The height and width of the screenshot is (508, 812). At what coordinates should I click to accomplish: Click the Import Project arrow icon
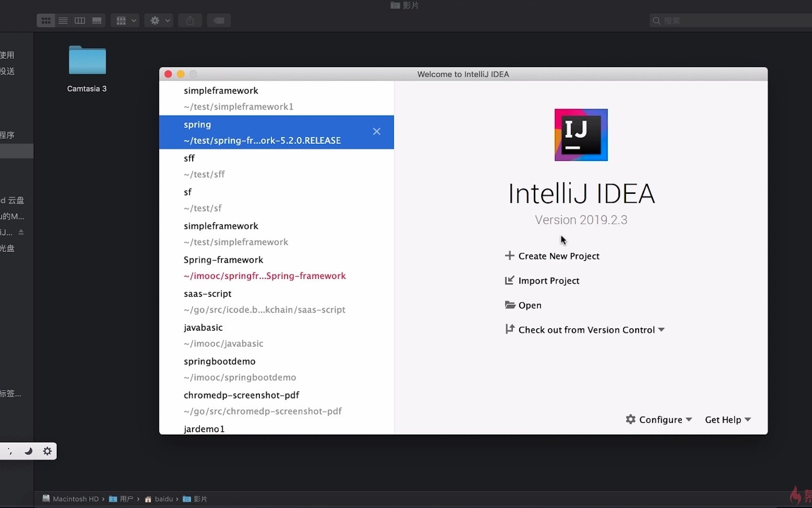click(509, 280)
